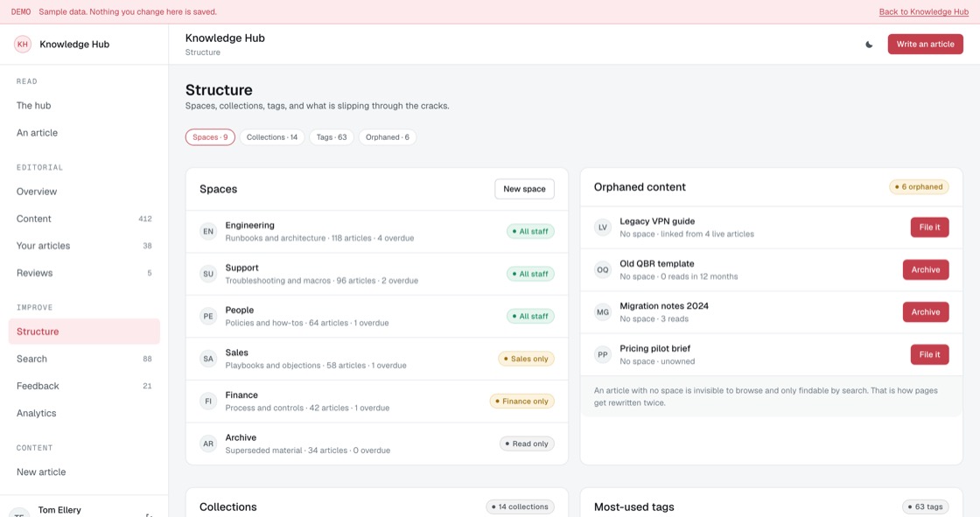Switch to the Collections · 14 tab
The image size is (980, 517).
272,137
